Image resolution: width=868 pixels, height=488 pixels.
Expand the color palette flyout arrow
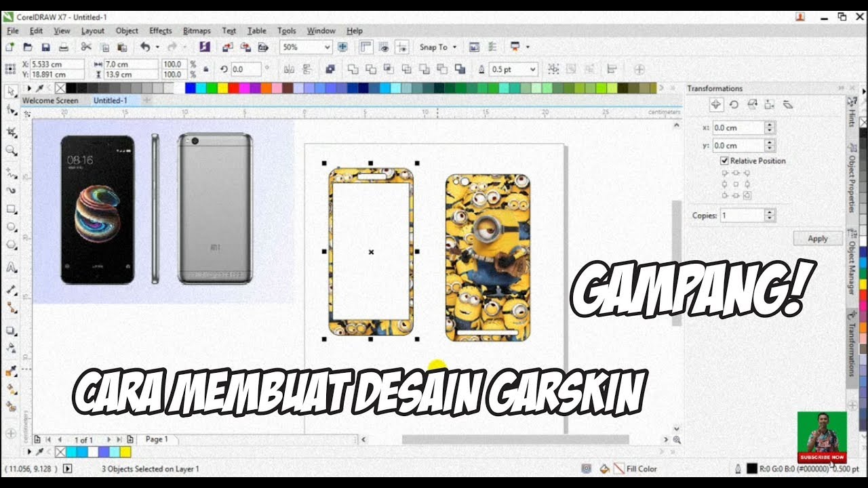pos(29,88)
